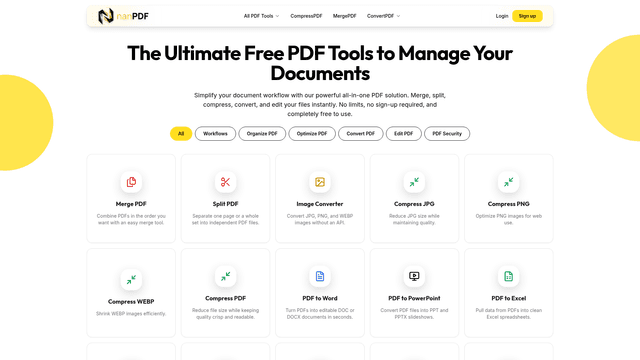Expand the ConvertPDF dropdown menu

pos(383,16)
